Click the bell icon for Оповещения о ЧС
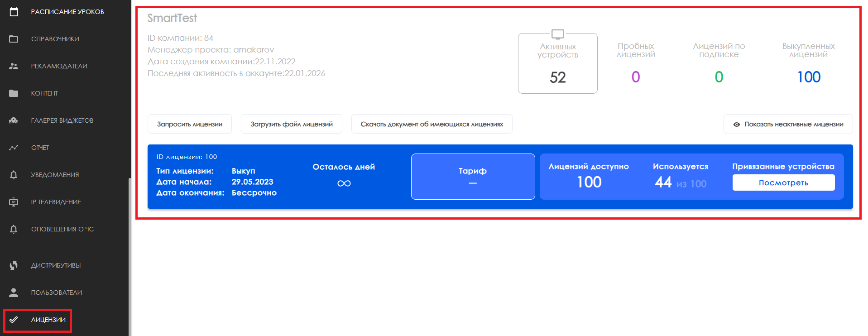868x336 pixels. tap(14, 229)
